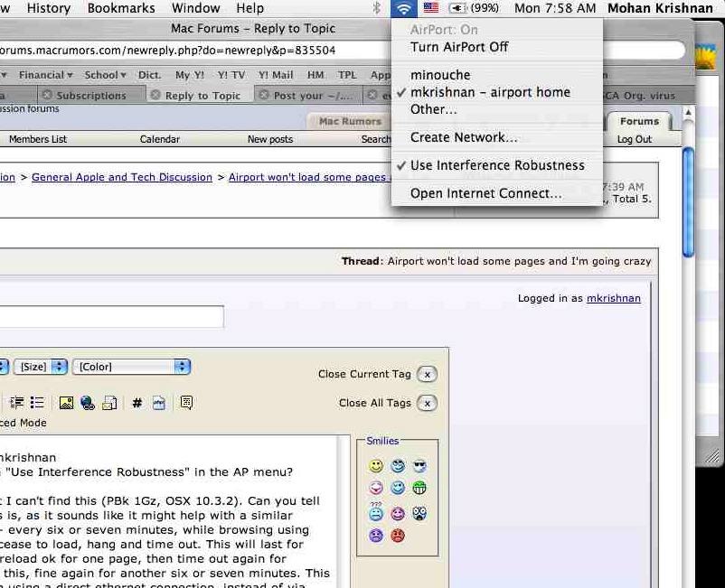Toggle Use Interference Robustness option

point(497,165)
